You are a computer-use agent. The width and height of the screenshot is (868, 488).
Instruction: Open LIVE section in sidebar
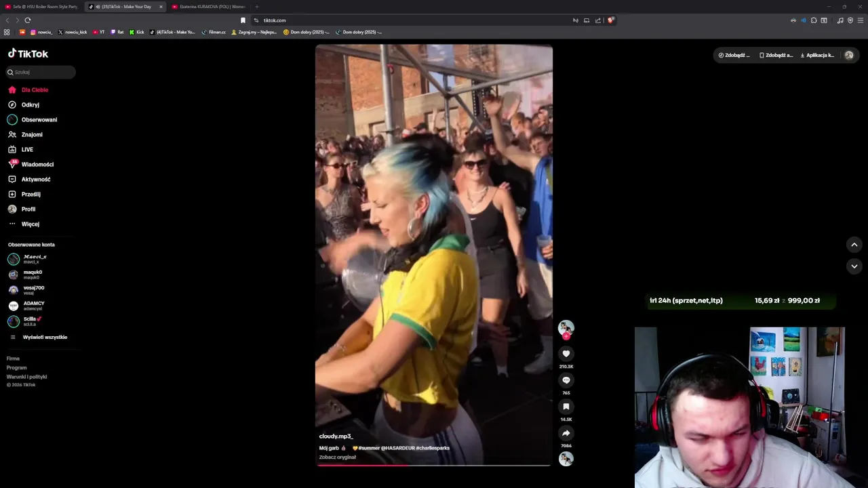[x=20, y=149]
